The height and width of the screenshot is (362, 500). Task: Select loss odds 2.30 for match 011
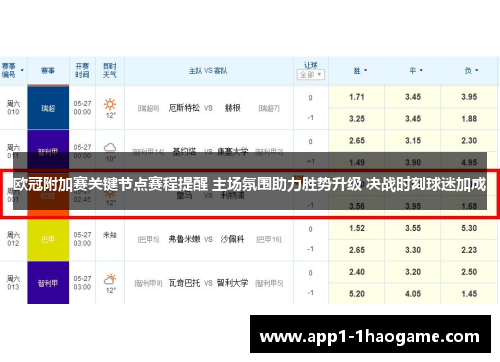[469, 141]
